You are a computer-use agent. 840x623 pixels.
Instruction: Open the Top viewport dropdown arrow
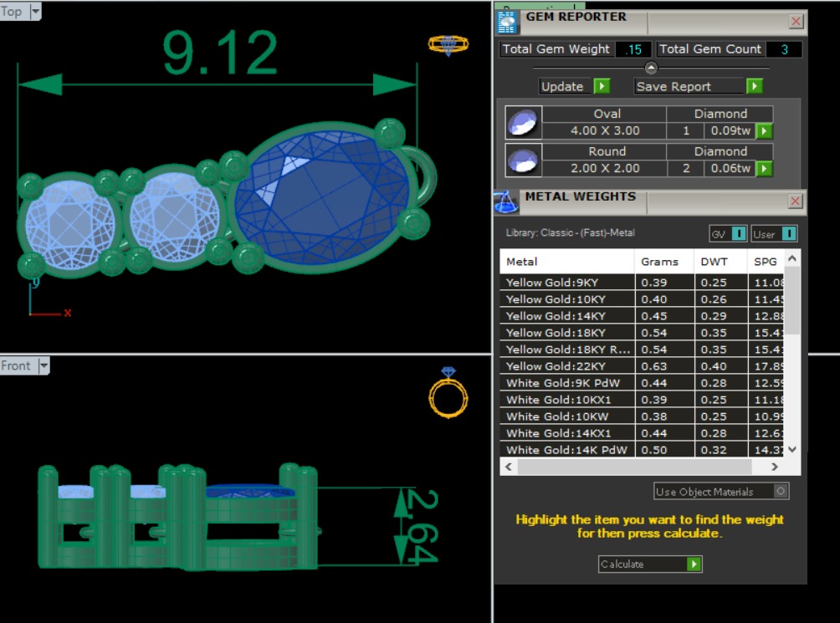point(35,11)
